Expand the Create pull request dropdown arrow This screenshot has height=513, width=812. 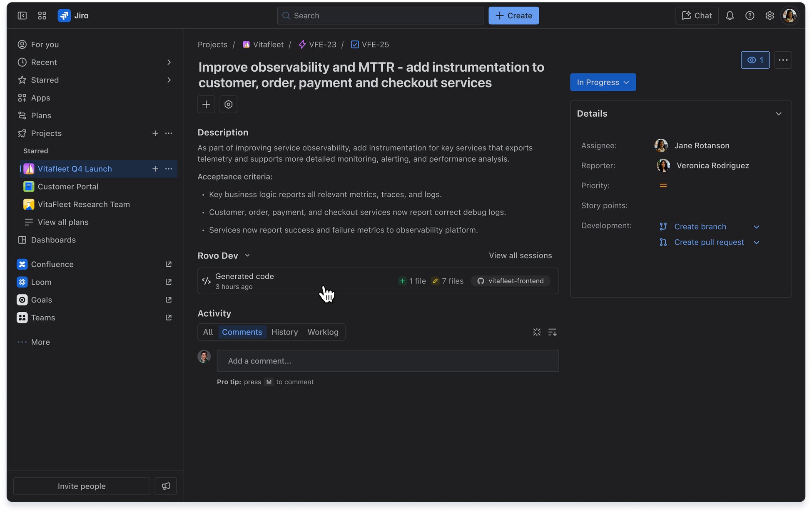[757, 243]
